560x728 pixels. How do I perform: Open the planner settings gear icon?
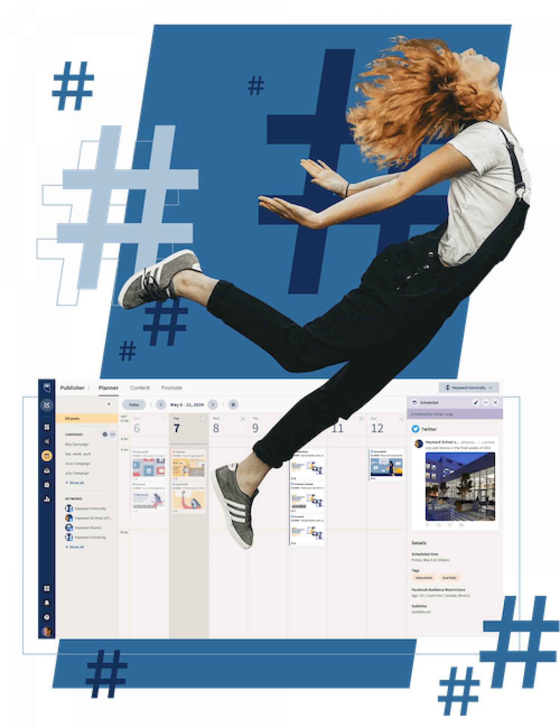click(233, 405)
